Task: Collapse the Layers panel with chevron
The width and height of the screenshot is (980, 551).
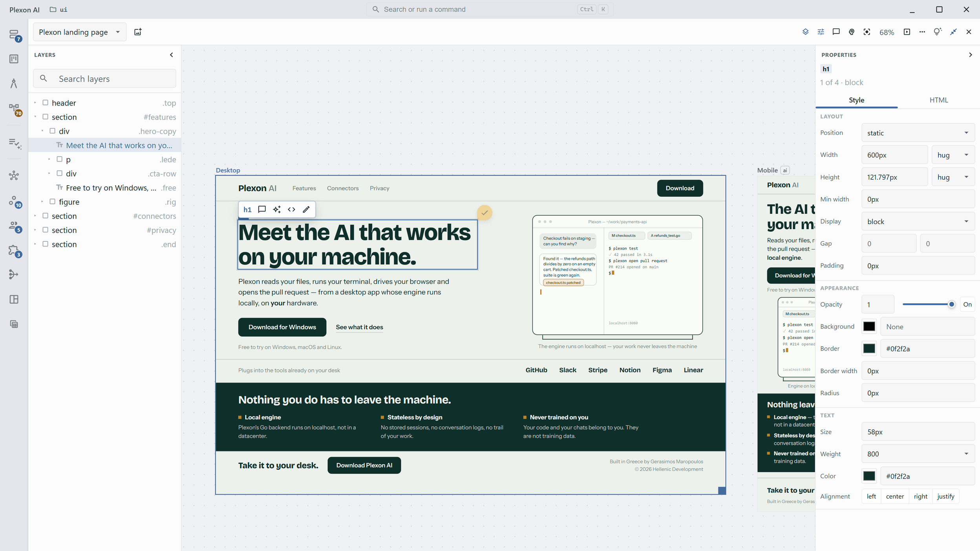Action: point(171,55)
